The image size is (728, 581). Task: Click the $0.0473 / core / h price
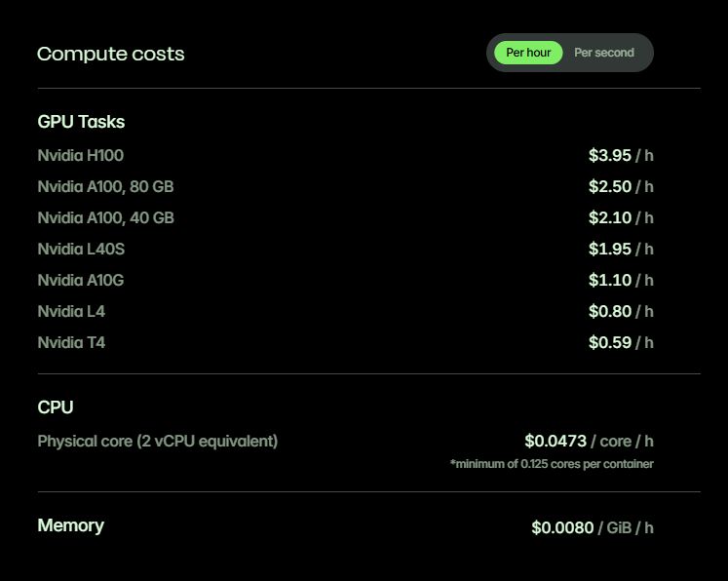pyautogui.click(x=589, y=441)
